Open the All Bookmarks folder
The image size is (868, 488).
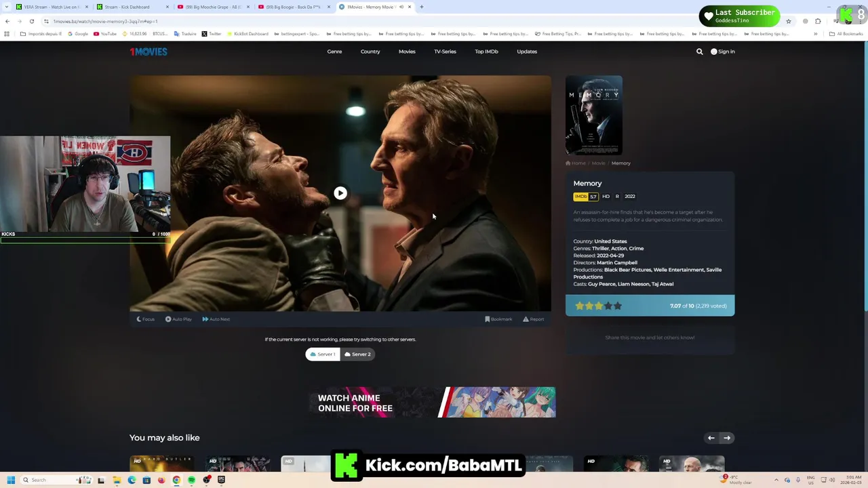point(846,34)
